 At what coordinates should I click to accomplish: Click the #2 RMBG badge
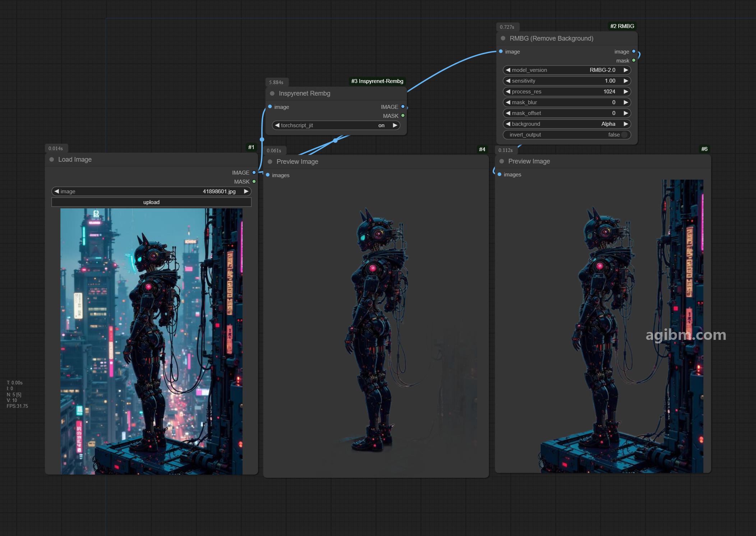point(622,26)
